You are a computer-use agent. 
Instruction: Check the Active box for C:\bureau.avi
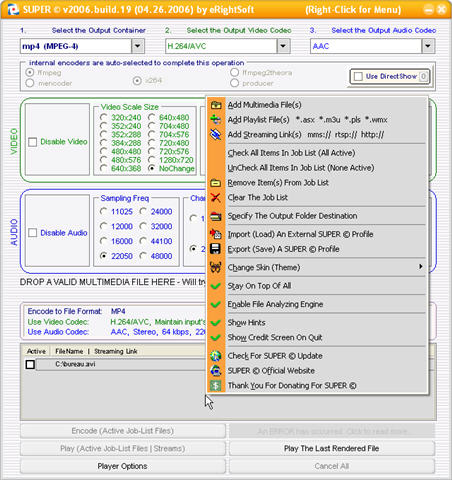tap(30, 364)
